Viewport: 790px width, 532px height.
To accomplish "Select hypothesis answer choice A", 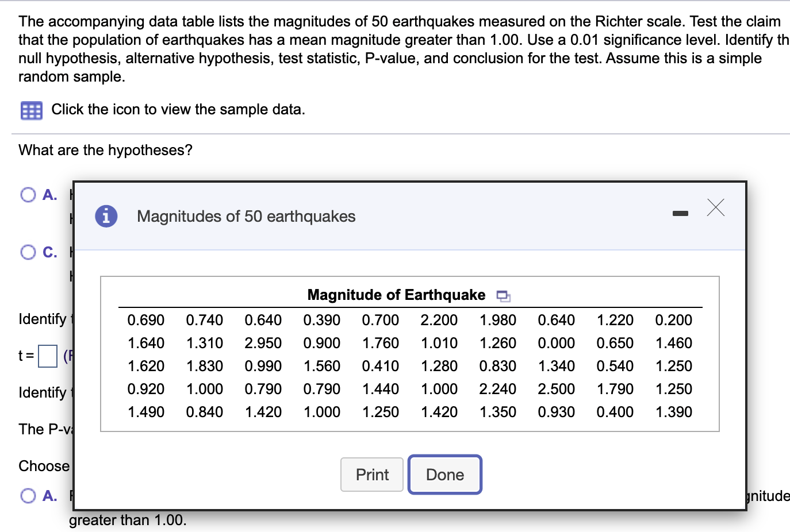I will [x=28, y=195].
